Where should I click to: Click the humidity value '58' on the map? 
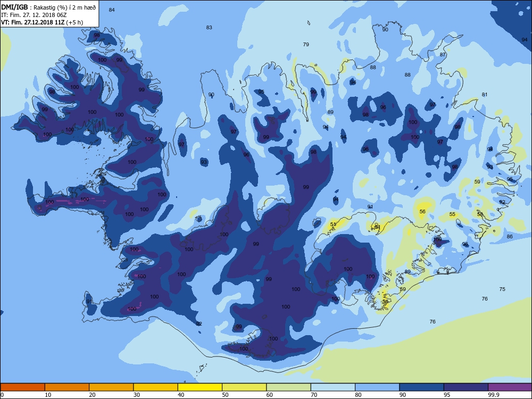point(480,214)
